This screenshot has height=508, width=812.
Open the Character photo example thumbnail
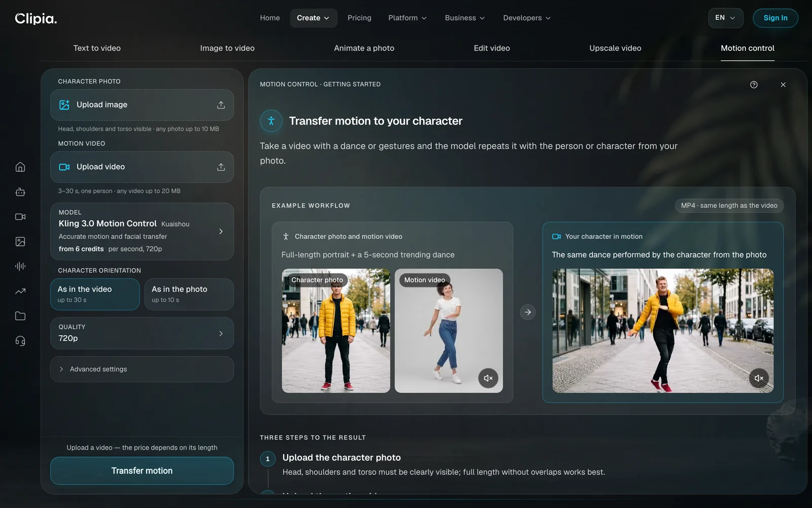(336, 331)
